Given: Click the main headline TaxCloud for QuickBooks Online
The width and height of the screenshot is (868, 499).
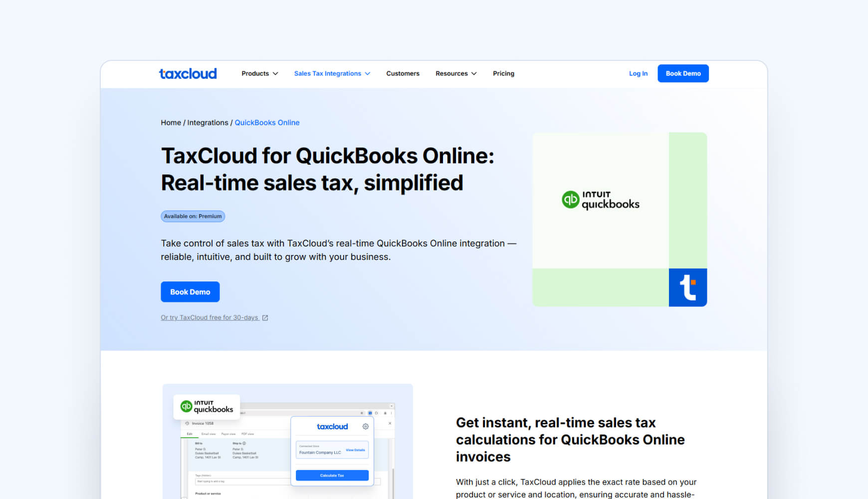Looking at the screenshot, I should click(327, 169).
